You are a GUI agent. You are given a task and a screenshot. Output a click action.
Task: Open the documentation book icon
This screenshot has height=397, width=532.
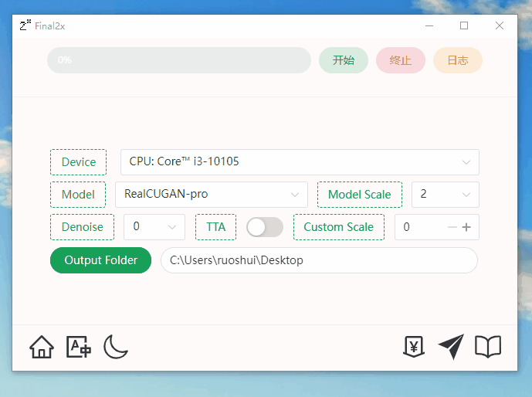coord(488,347)
